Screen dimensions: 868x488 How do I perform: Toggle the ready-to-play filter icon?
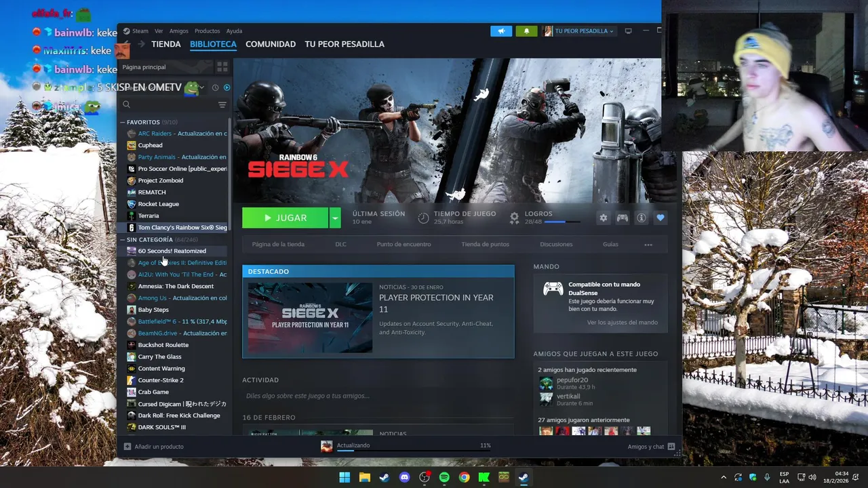(x=226, y=87)
